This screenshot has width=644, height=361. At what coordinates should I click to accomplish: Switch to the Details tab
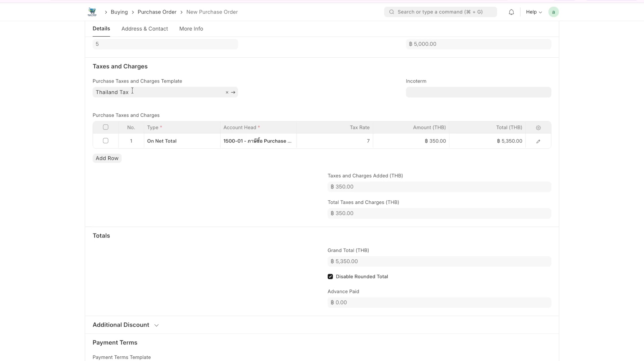(101, 29)
